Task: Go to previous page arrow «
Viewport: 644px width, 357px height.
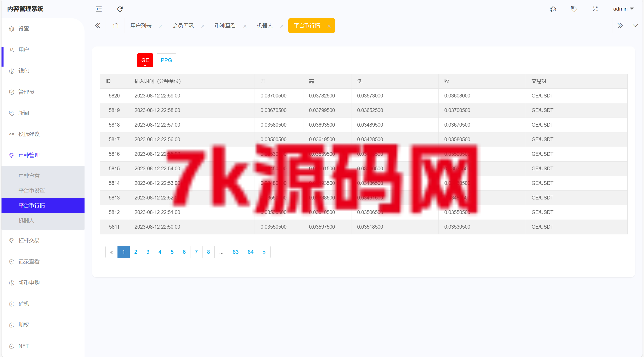Action: point(111,252)
